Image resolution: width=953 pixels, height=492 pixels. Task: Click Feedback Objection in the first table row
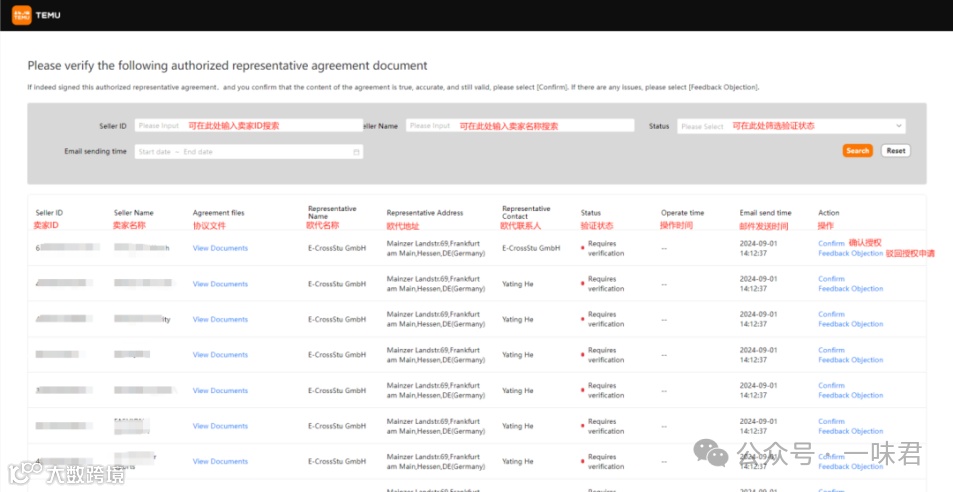pyautogui.click(x=850, y=253)
